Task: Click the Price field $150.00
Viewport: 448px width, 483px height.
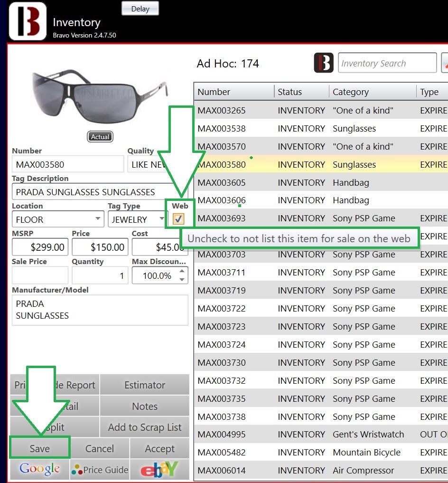Action: (100, 247)
